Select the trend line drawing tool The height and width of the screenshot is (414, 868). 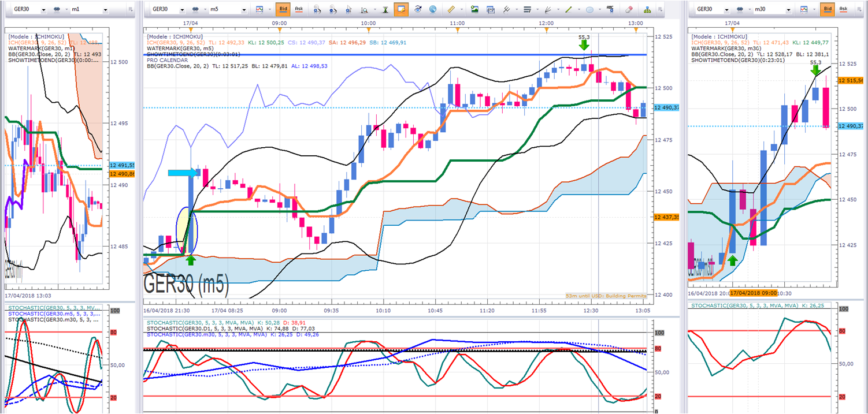[507, 9]
